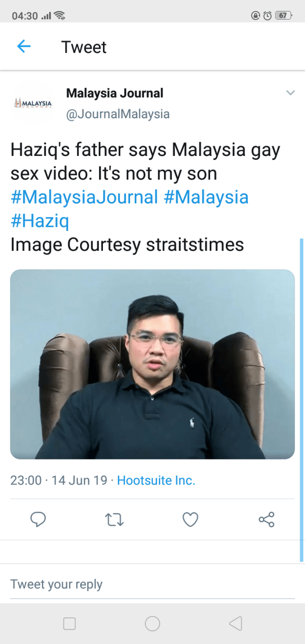This screenshot has width=305, height=644.
Task: Tap the #MalaysiaJournal hashtag
Action: click(84, 197)
